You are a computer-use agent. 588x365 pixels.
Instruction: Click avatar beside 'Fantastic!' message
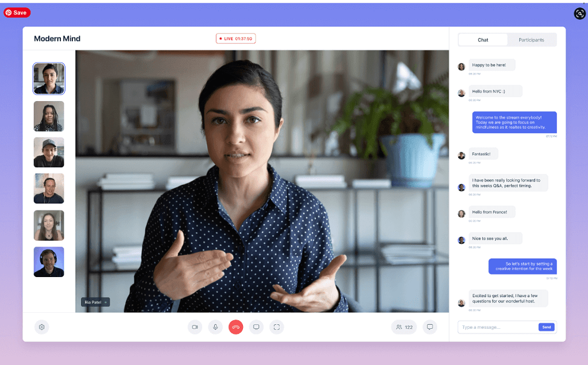point(462,155)
